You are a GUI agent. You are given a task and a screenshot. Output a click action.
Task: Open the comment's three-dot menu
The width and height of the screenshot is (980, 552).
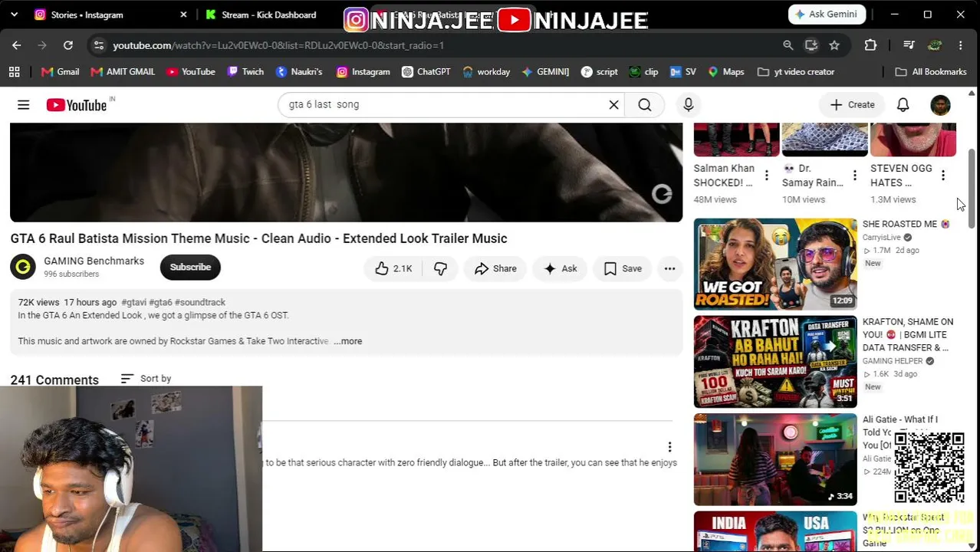pos(669,447)
